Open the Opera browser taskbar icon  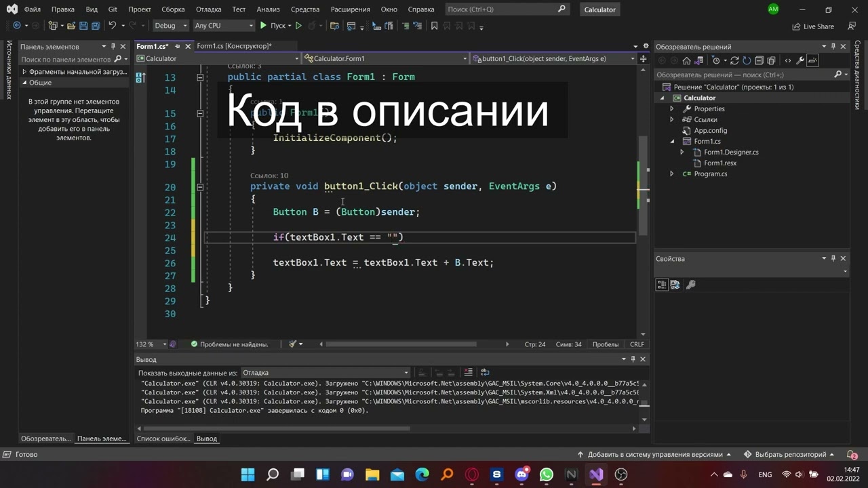(x=472, y=474)
